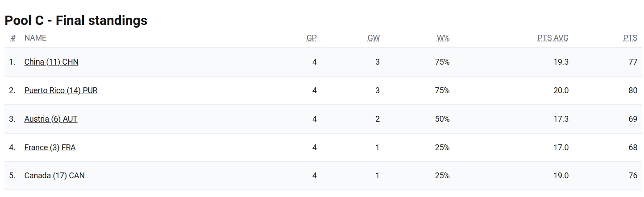The width and height of the screenshot is (644, 197).
Task: Click the PTS AVG column header
Action: [553, 38]
